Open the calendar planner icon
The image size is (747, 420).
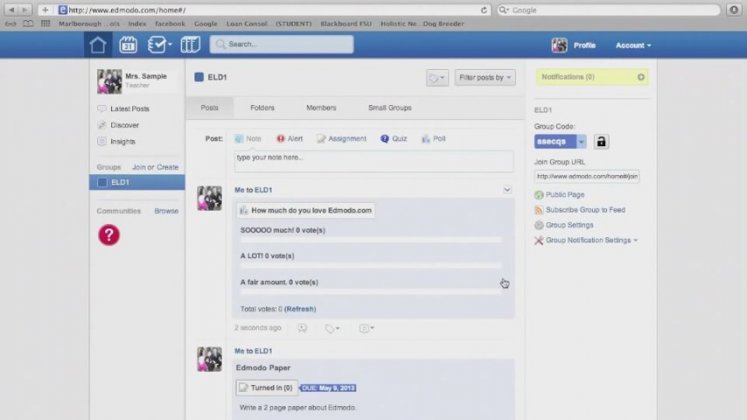click(128, 45)
